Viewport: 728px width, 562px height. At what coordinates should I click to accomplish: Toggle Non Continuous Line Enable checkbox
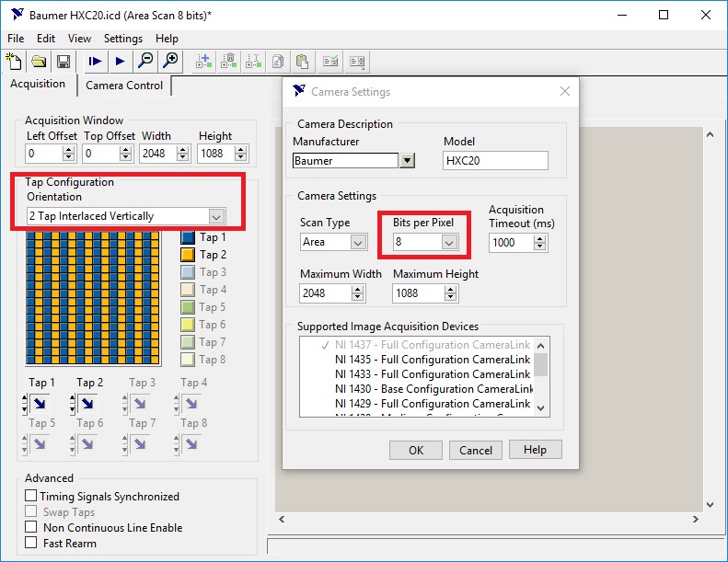pyautogui.click(x=31, y=528)
